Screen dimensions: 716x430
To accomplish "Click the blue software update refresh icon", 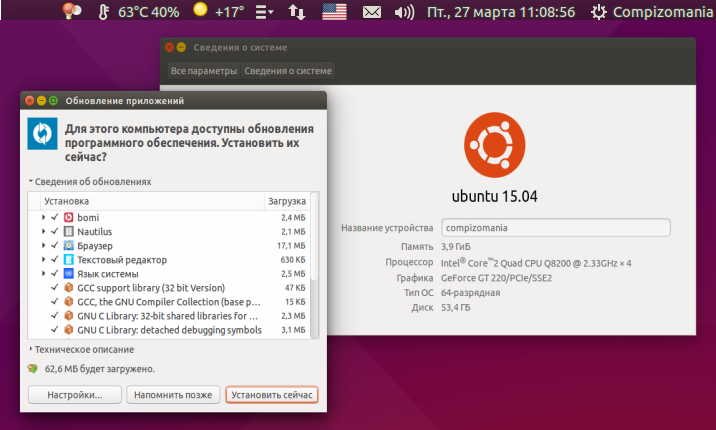I will click(x=42, y=134).
